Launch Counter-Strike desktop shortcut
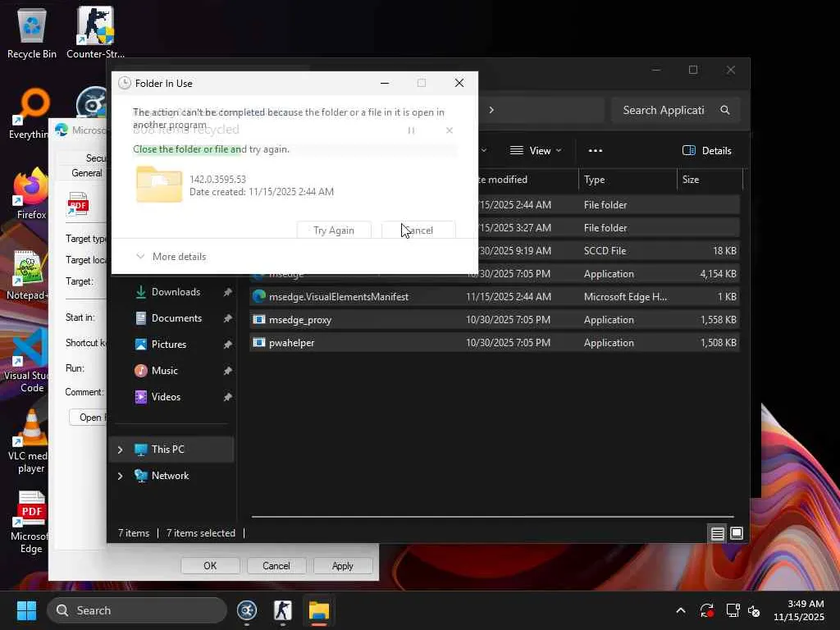Screen dimensions: 840x630 coord(95,33)
